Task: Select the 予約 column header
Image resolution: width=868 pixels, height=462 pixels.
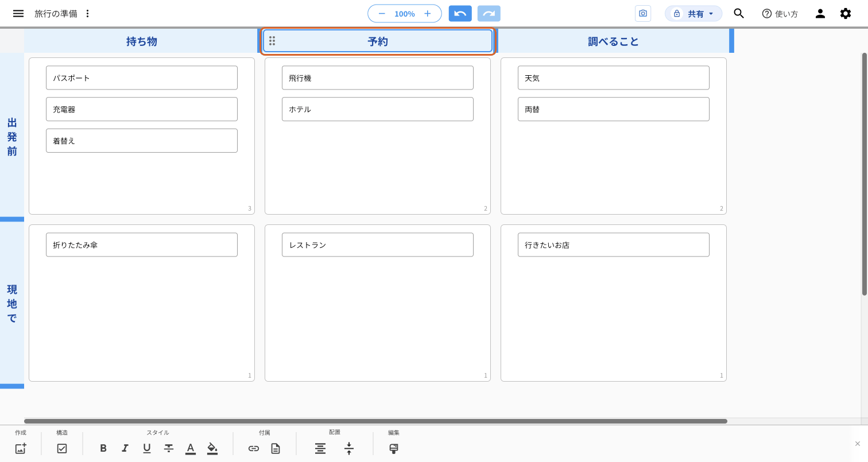Action: pos(378,41)
